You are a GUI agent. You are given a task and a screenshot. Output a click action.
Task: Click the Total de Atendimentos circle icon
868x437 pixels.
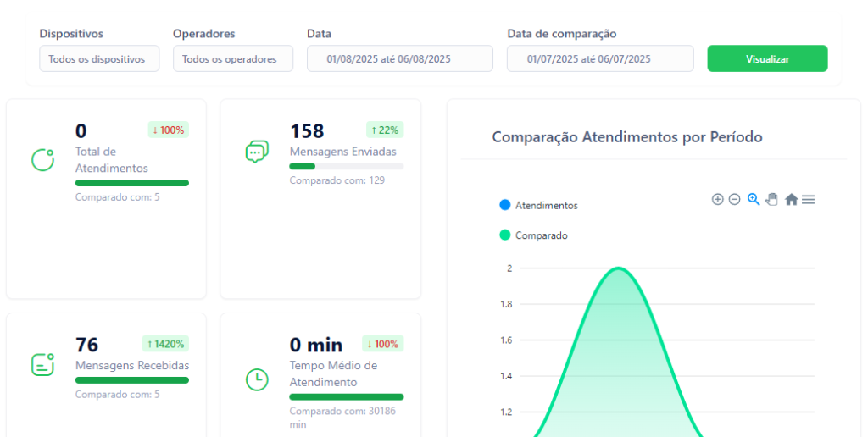[x=42, y=160]
